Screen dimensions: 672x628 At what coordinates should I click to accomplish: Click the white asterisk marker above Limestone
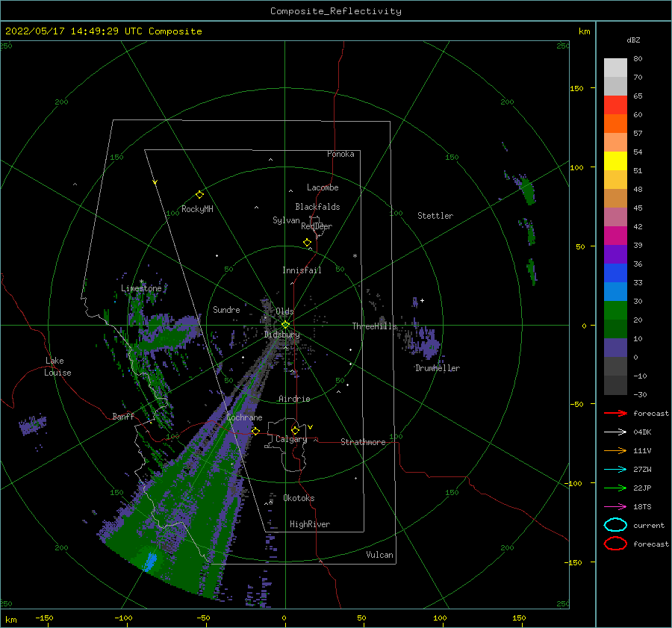click(x=141, y=282)
